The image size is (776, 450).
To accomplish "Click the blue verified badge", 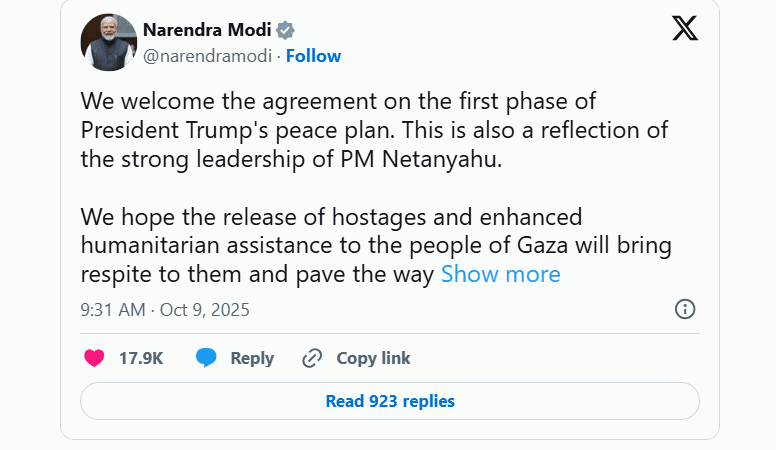I will (x=285, y=29).
